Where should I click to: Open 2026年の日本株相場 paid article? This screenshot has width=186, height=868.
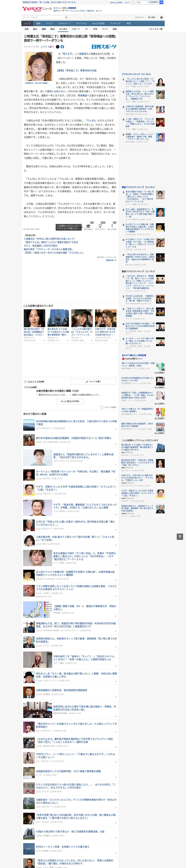[138, 379]
